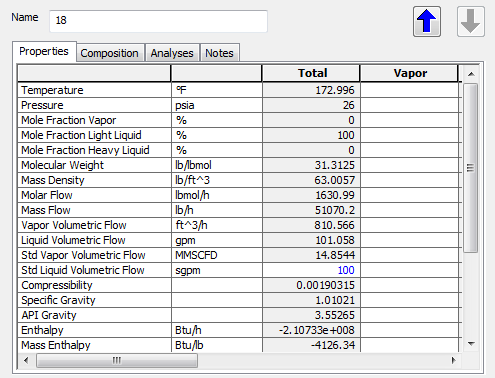The height and width of the screenshot is (378, 495).
Task: Open the Analyses tab
Action: click(x=172, y=53)
